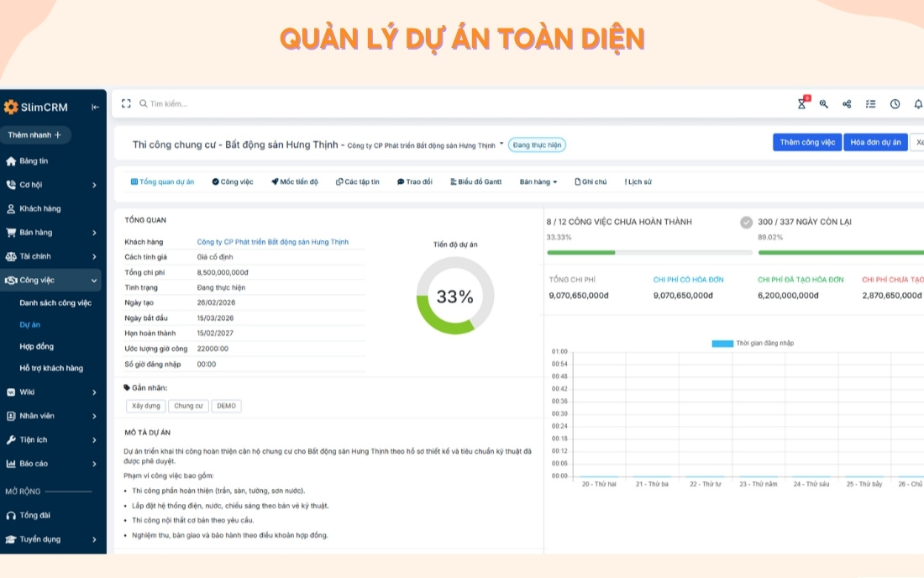This screenshot has width=924, height=578.
Task: Open the project customer dropdown caret
Action: pos(501,143)
